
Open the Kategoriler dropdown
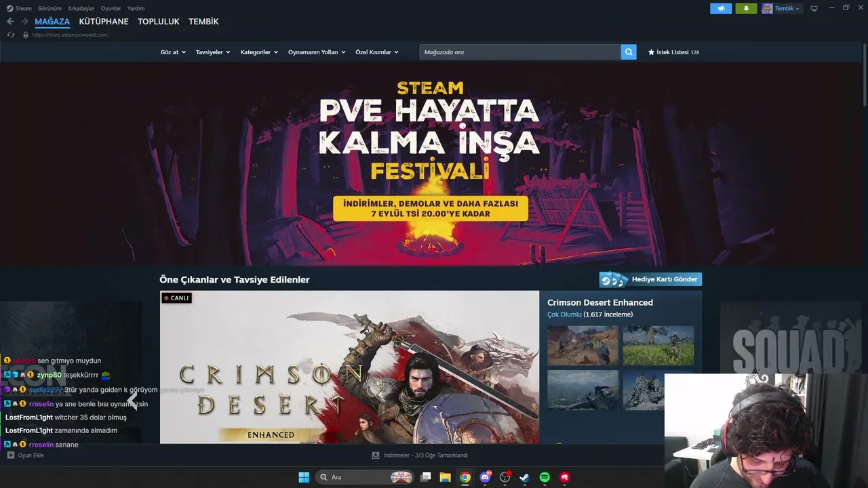[x=259, y=52]
